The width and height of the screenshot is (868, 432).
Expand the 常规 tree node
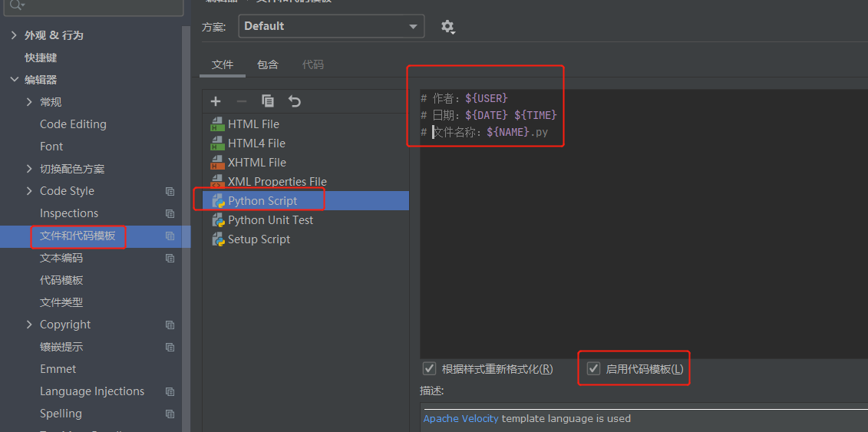point(29,102)
